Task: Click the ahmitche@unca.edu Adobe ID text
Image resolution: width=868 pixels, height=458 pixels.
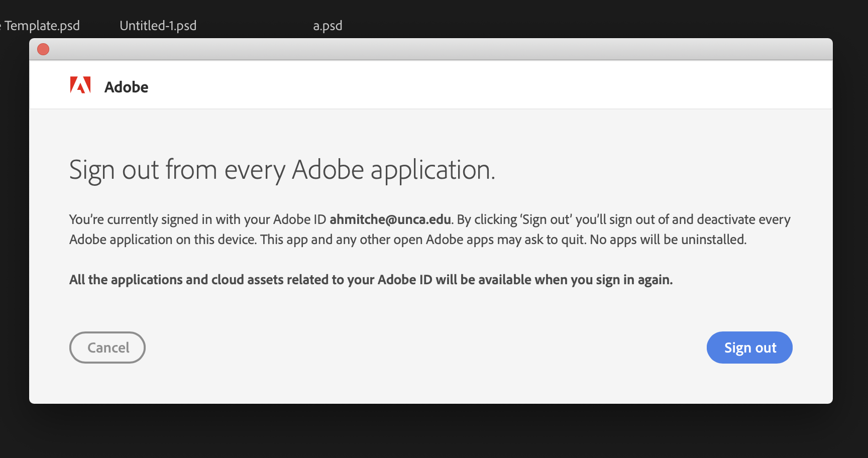Action: (x=390, y=219)
